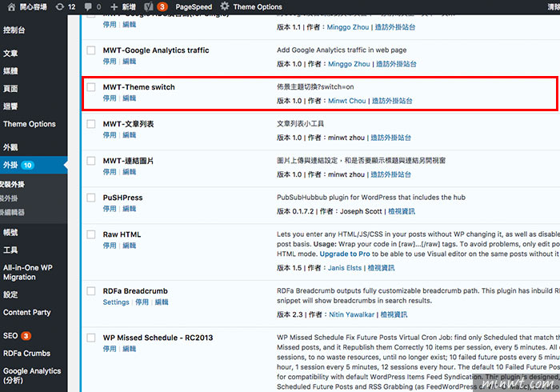
Task: Open Theme Options in admin bar
Action: point(258,6)
